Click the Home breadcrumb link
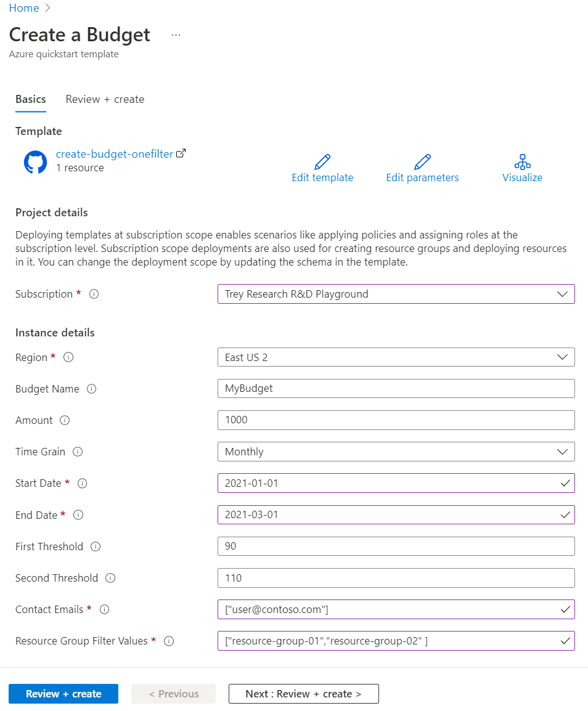Screen dimensions: 588x711 pyautogui.click(x=24, y=8)
